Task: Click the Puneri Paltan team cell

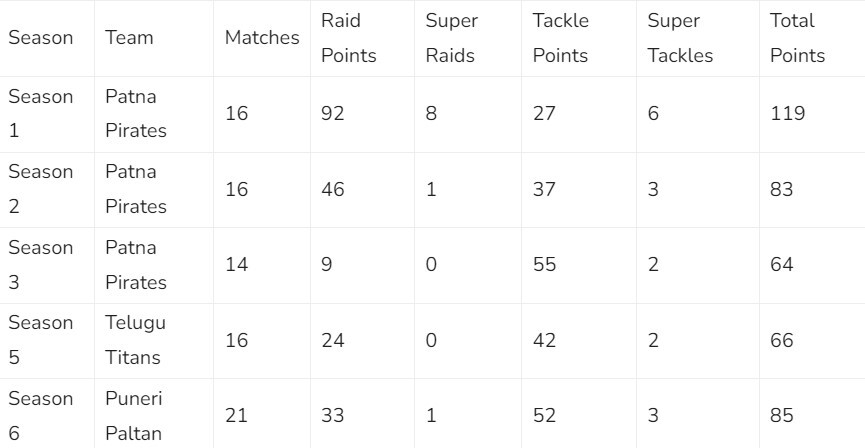Action: [x=133, y=415]
